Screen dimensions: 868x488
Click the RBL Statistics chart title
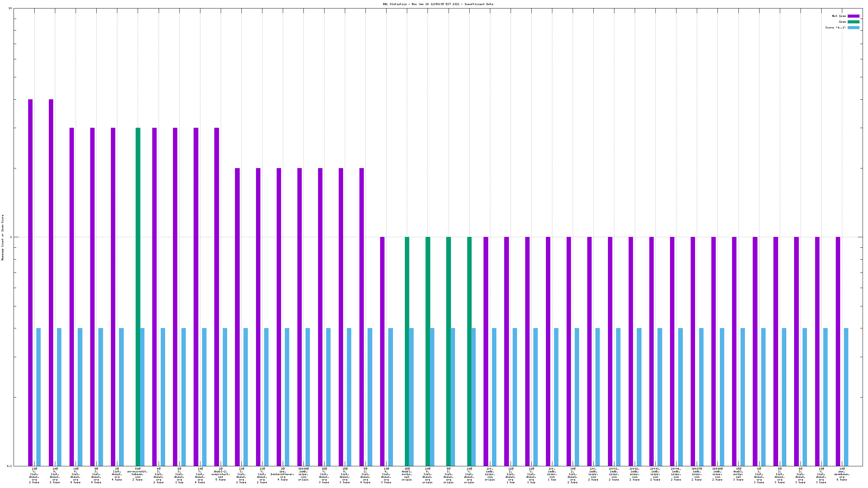point(438,4)
